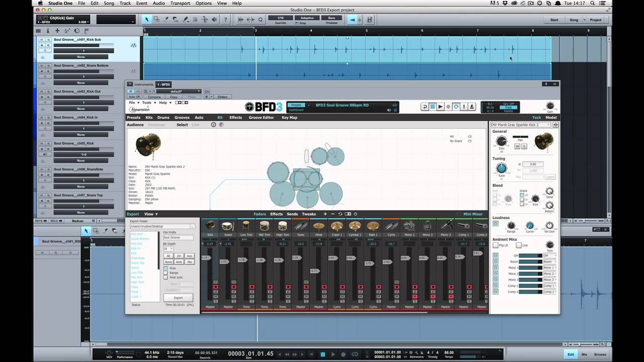Enable the Host sync export checkbox
This screenshot has width=644, height=362.
pos(166,278)
